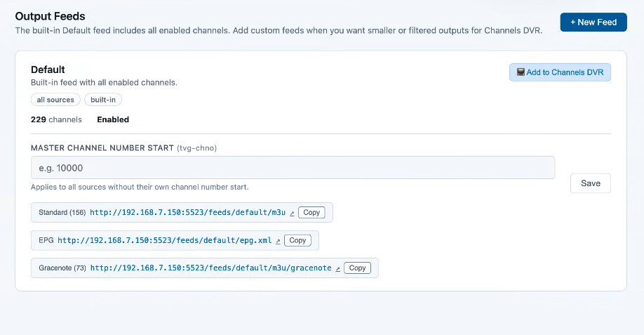644x335 pixels.
Task: Open the Gracenote m3u link
Action: coord(210,268)
